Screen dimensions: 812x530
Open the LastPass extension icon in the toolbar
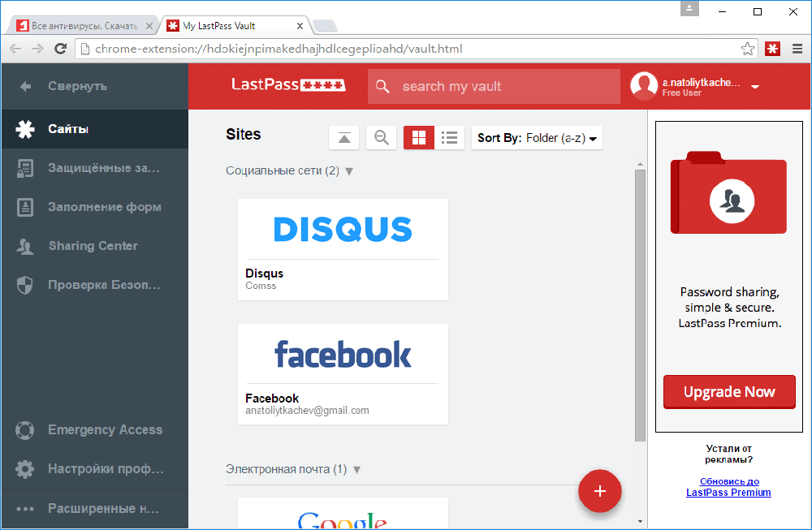(x=773, y=49)
